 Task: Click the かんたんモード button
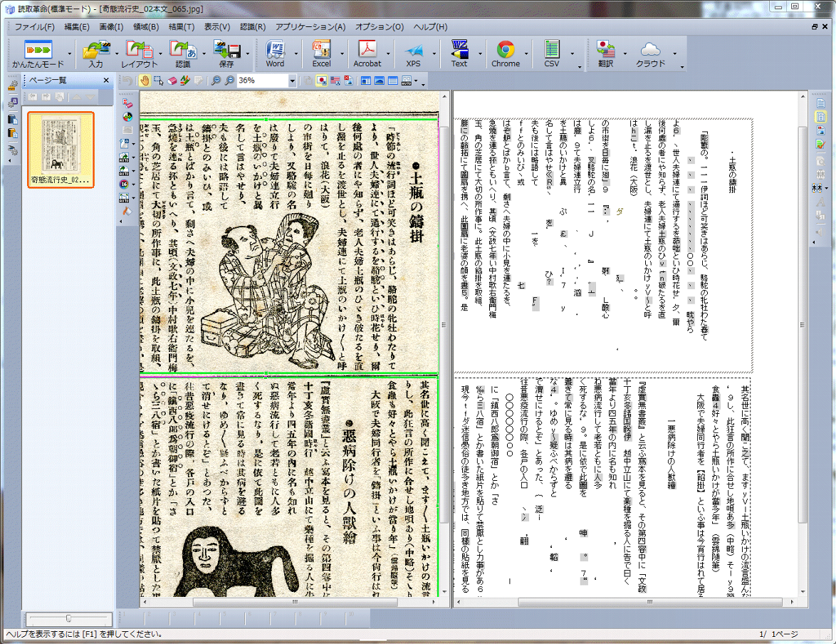38,54
